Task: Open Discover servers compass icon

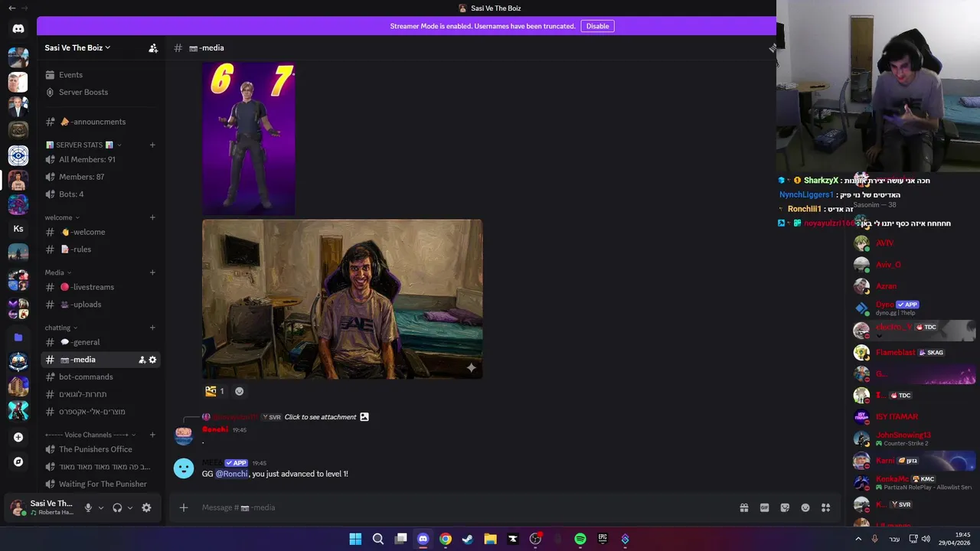Action: pyautogui.click(x=18, y=461)
